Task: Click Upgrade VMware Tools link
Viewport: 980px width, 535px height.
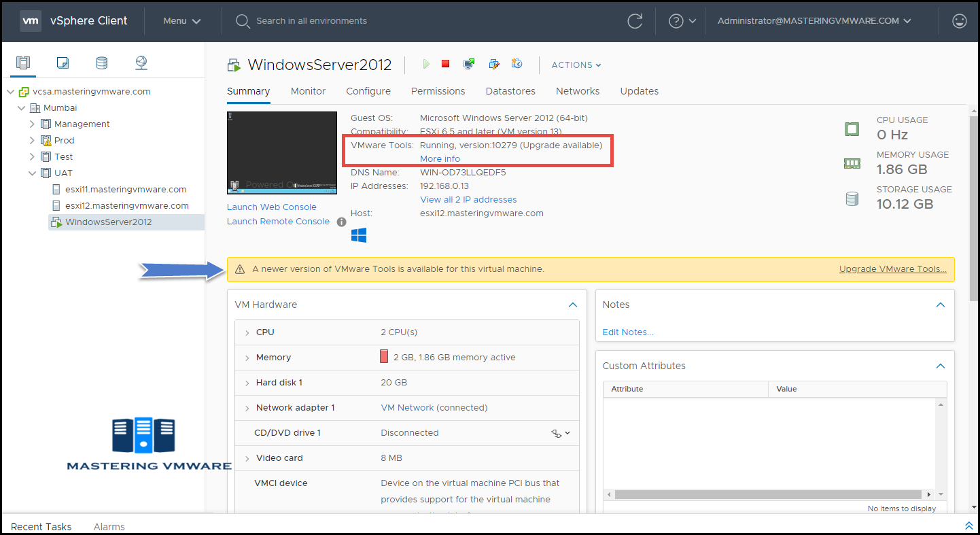Action: (893, 269)
